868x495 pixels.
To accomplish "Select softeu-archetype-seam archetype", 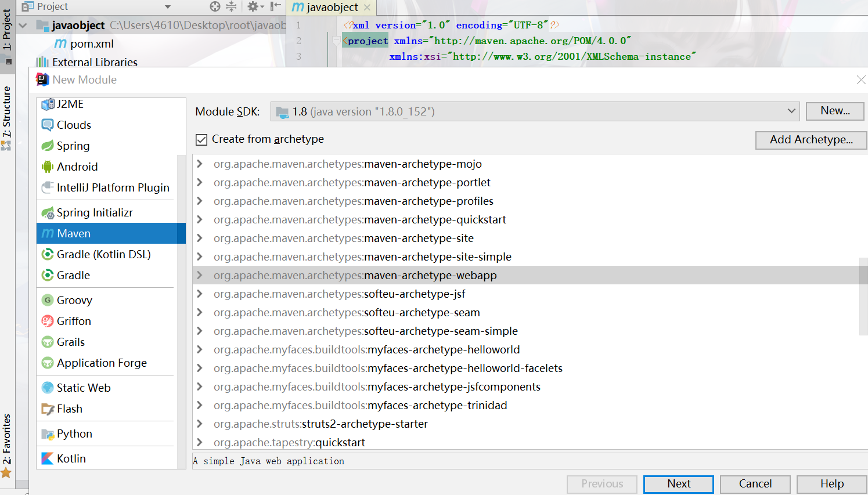I will click(x=526, y=312).
